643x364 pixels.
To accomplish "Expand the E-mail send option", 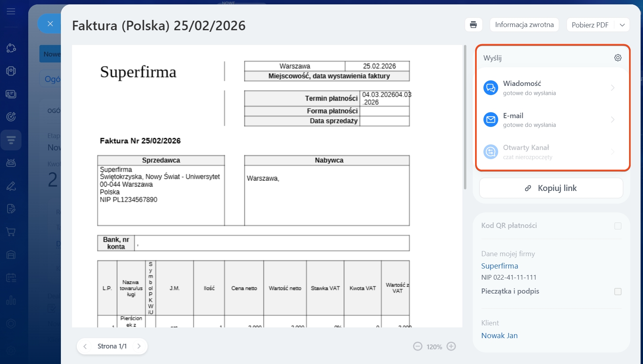I will [612, 120].
